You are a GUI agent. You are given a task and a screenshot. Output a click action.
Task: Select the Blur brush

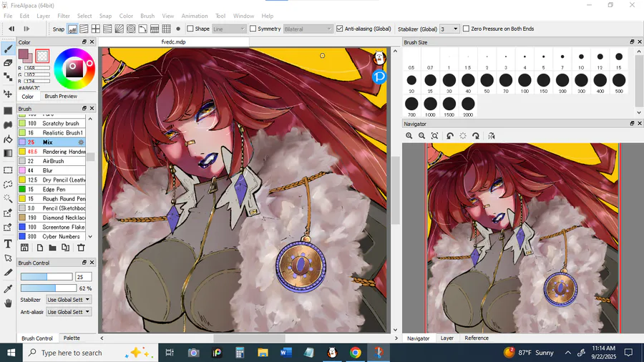click(x=52, y=170)
